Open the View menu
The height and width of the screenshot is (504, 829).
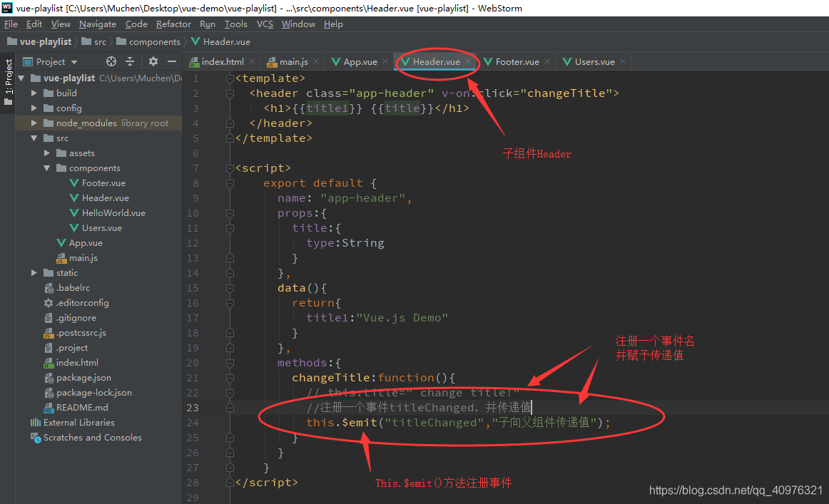61,24
